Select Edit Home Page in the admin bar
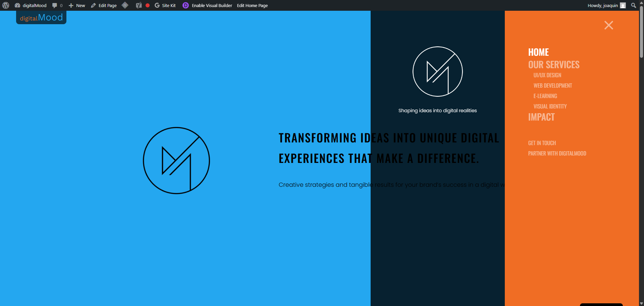Image resolution: width=644 pixels, height=306 pixels. coord(252,5)
